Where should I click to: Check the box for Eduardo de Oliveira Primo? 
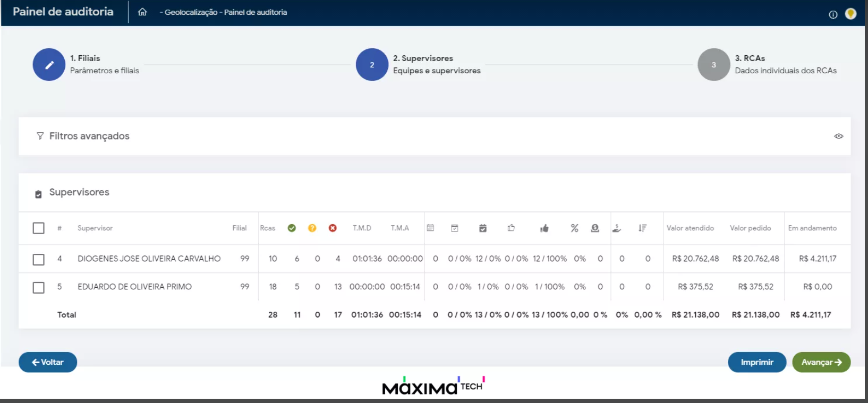pos(38,287)
